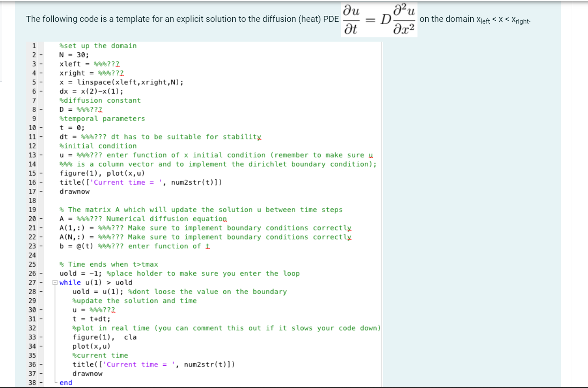The image size is (588, 388).
Task: Click line number 1 in the gutter
Action: click(34, 45)
